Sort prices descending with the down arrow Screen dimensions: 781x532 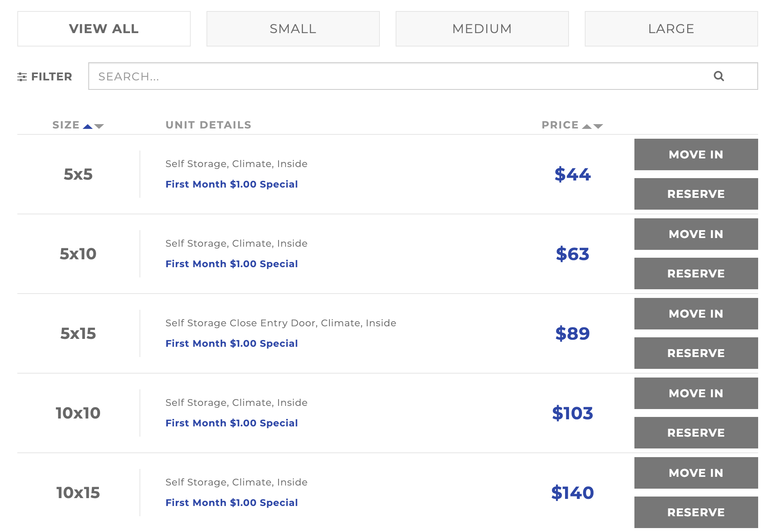pyautogui.click(x=599, y=127)
